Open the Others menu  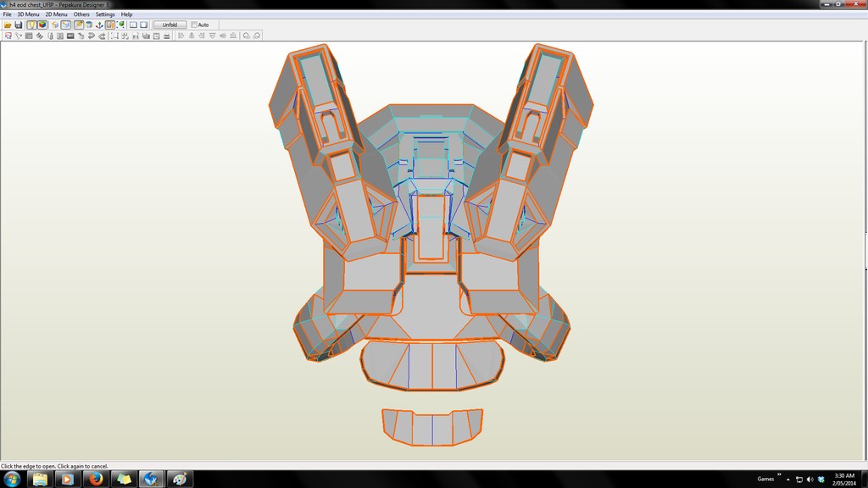81,14
